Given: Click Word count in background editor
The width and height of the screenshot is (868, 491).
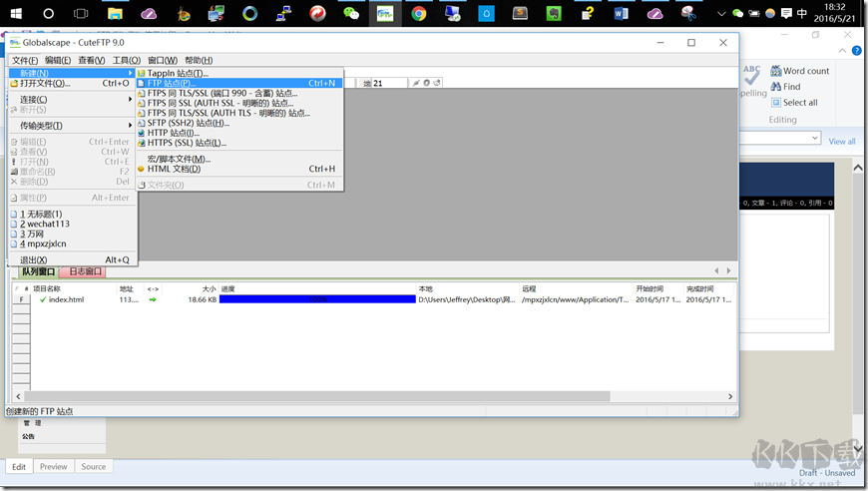Looking at the screenshot, I should click(800, 71).
